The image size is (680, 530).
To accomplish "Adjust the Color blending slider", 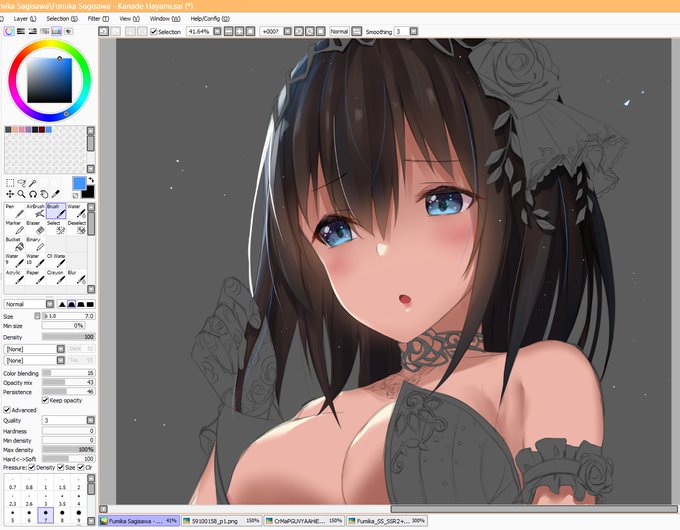I will click(69, 373).
